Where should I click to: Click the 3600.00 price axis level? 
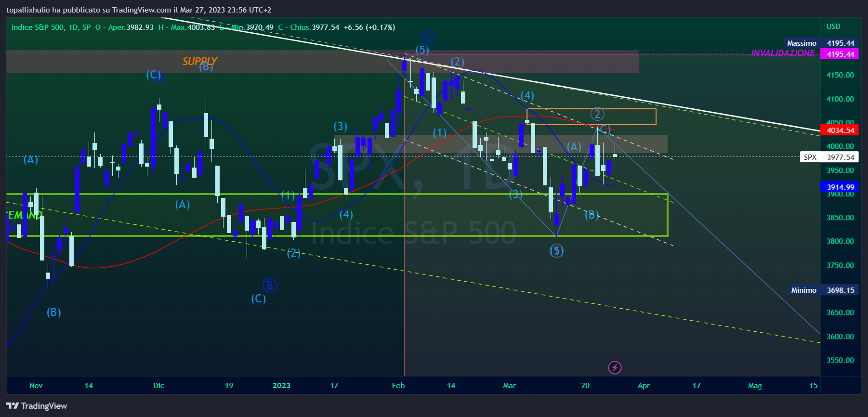(840, 337)
